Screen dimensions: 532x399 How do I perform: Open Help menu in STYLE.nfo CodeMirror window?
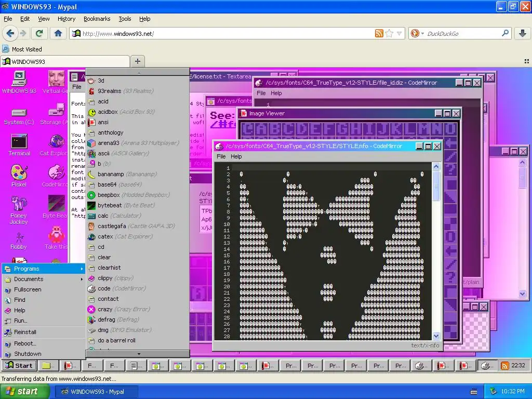coord(236,156)
